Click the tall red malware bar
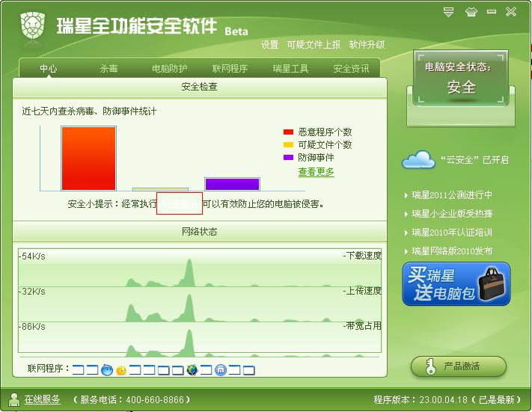The height and width of the screenshot is (412, 532). coord(88,159)
